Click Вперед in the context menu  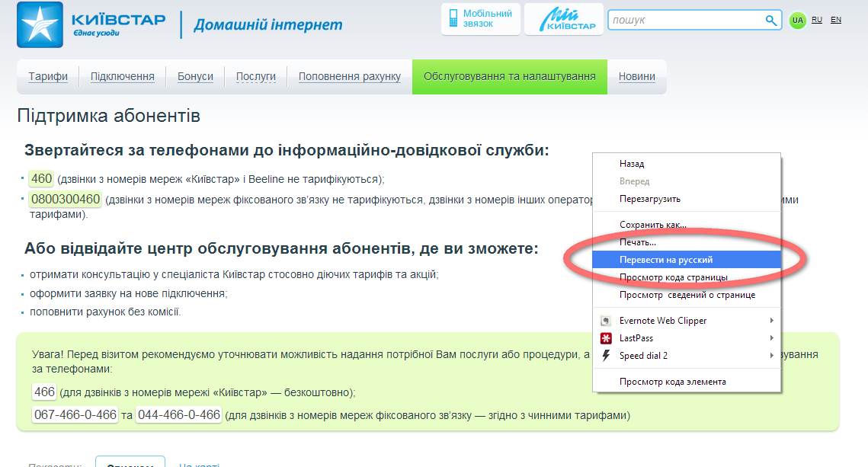point(687,181)
